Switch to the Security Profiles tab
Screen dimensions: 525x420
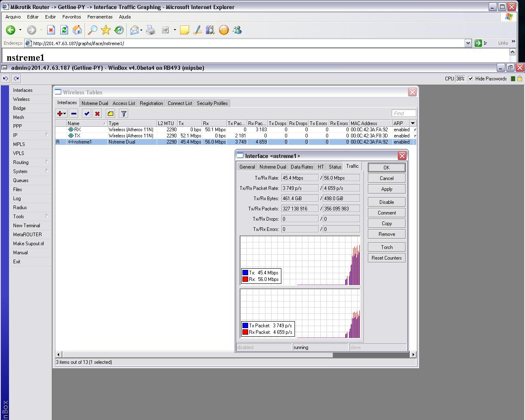pyautogui.click(x=212, y=103)
